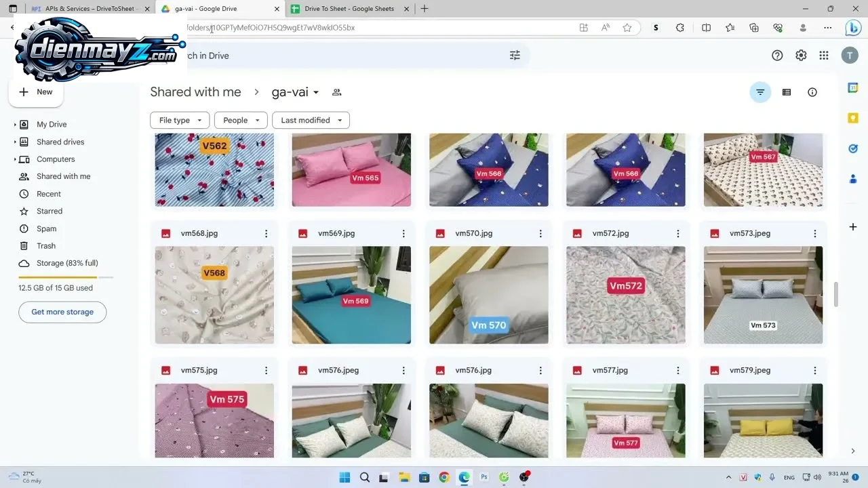
Task: Click the storage usage progress bar
Action: pos(66,277)
